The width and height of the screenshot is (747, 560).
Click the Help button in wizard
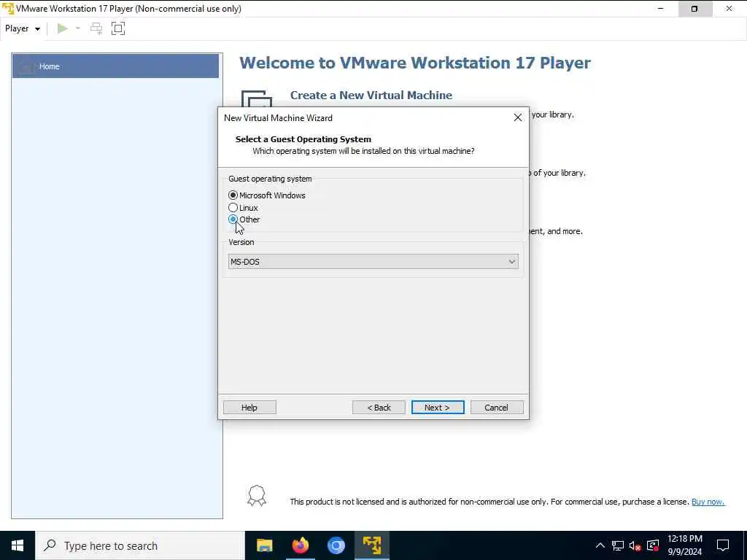[x=249, y=408]
